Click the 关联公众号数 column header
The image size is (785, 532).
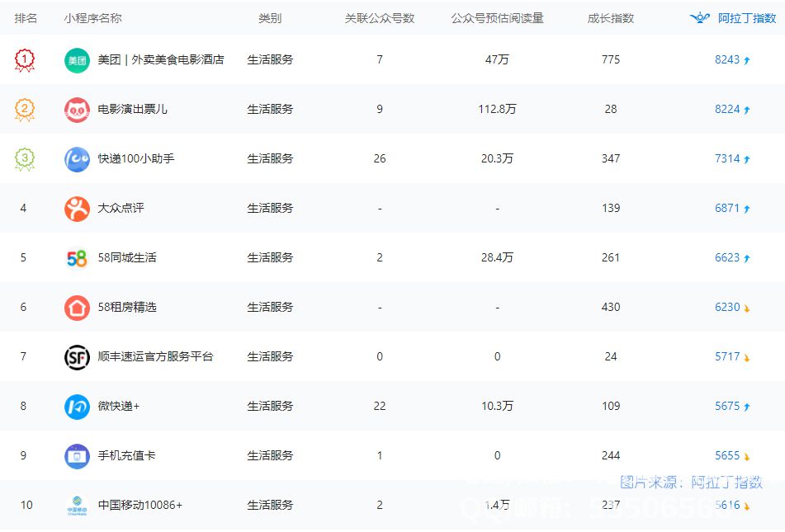[380, 18]
